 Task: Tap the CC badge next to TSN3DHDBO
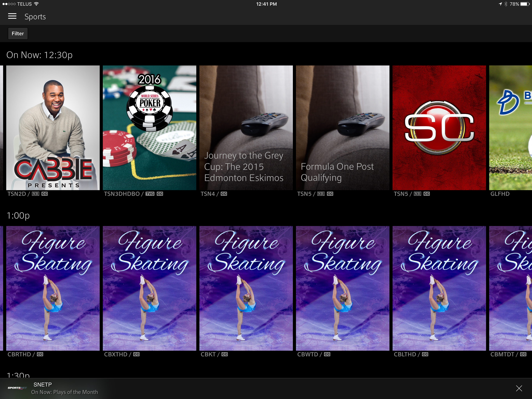[x=160, y=194]
